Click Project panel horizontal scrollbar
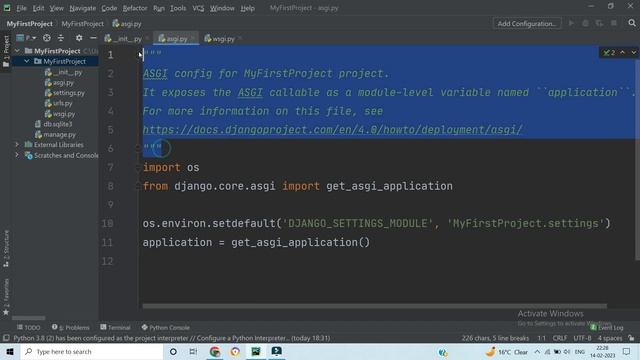Screen dimensions: 640x360 pyautogui.click(x=29, y=318)
